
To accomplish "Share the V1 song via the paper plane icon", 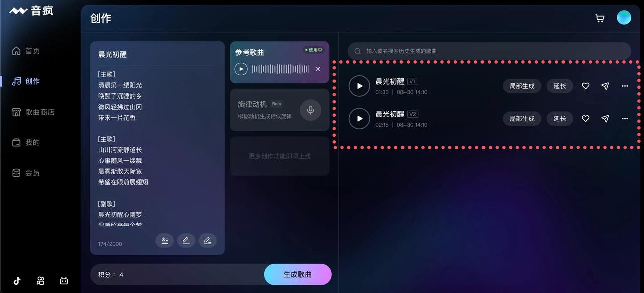I will click(x=605, y=86).
